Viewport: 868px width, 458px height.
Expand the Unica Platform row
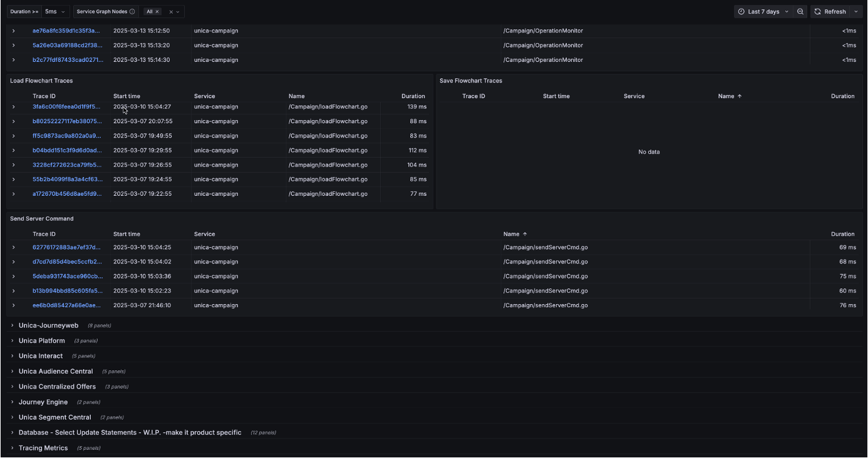click(x=42, y=341)
